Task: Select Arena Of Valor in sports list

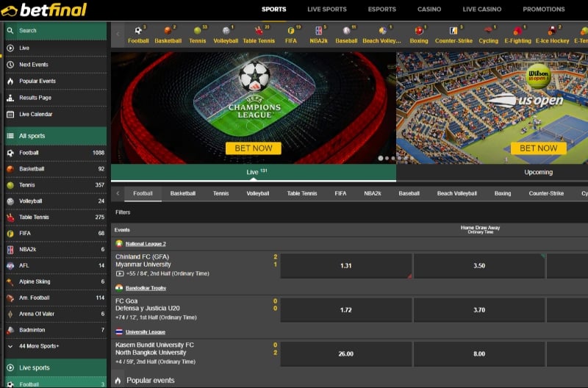Action: [56, 314]
